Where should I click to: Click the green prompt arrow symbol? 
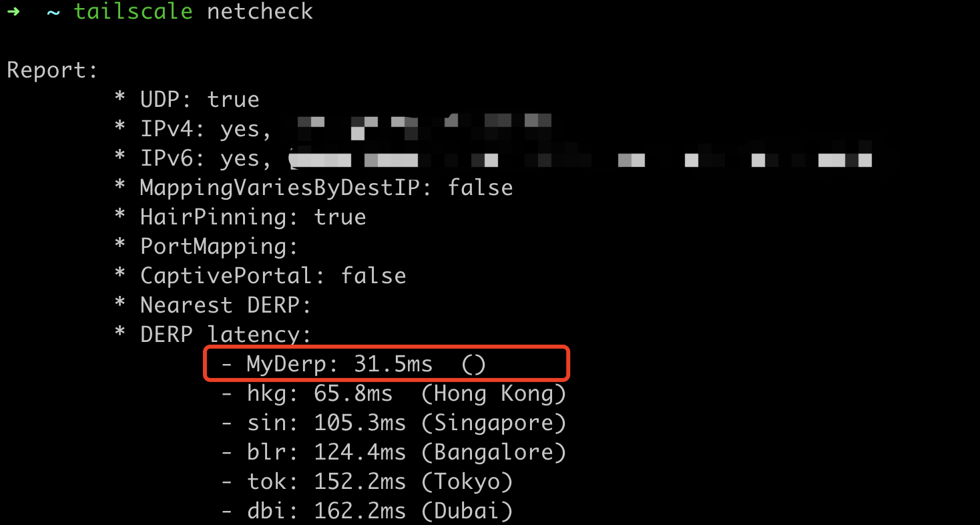(13, 11)
